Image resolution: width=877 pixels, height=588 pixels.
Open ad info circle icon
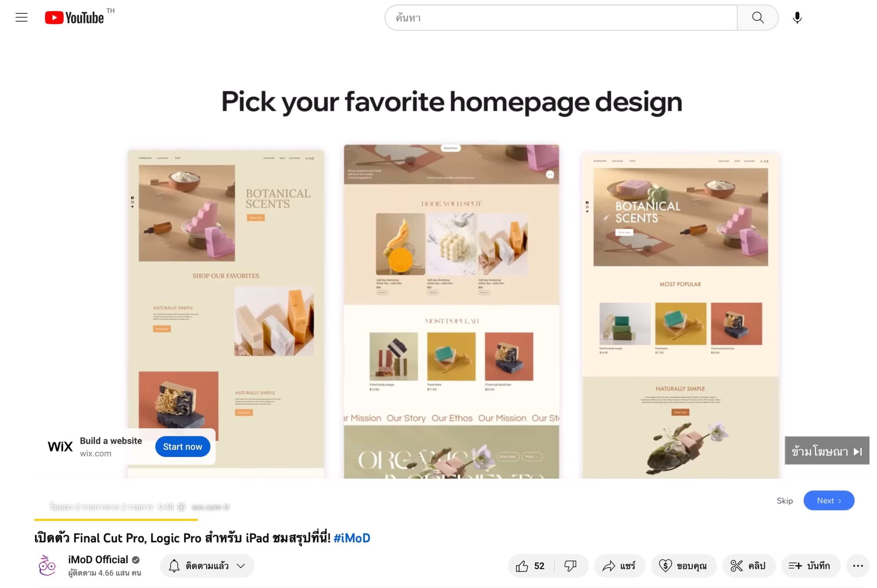[181, 507]
